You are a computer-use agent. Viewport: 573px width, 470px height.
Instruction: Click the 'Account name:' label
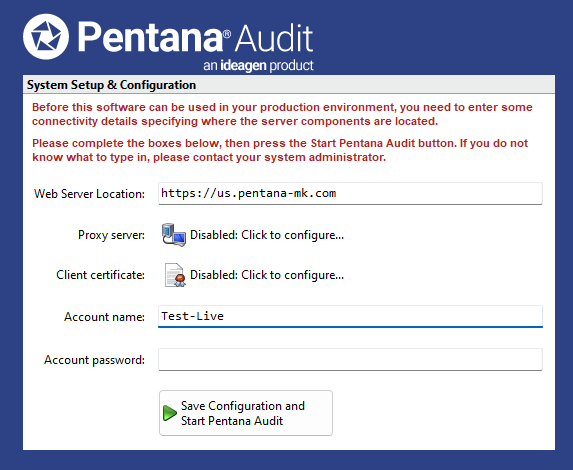click(x=104, y=317)
